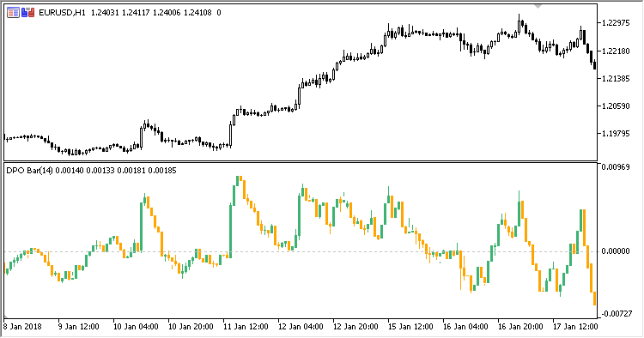Click price level 1.20590 on the scale
644x338 pixels.
click(x=616, y=106)
